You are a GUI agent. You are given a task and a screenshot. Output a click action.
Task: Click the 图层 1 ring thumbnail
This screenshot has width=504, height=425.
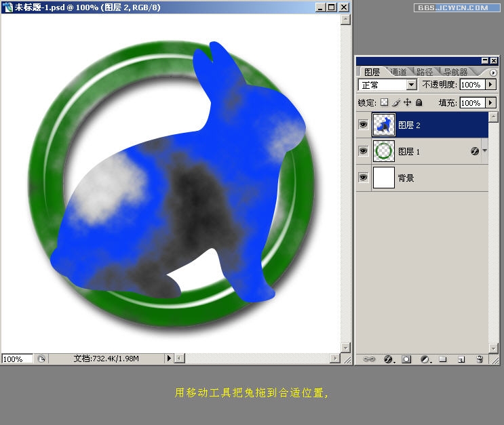[x=384, y=151]
